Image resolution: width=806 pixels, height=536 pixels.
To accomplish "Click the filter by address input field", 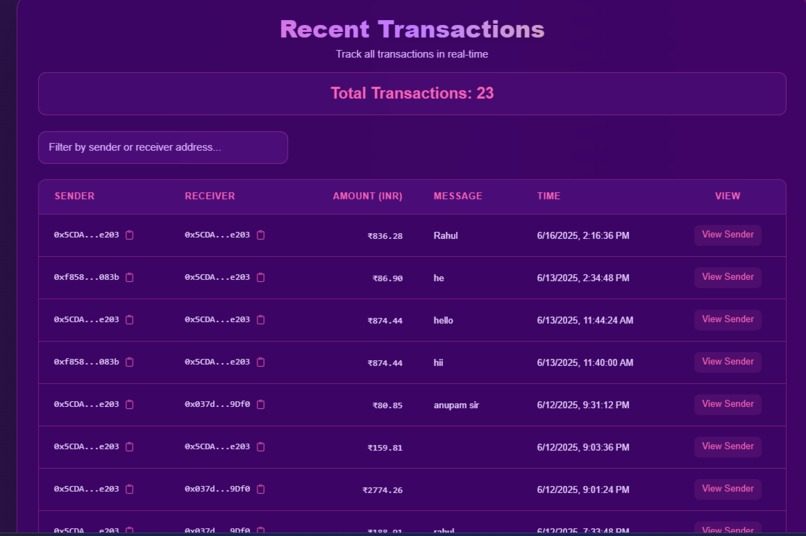I will (163, 147).
